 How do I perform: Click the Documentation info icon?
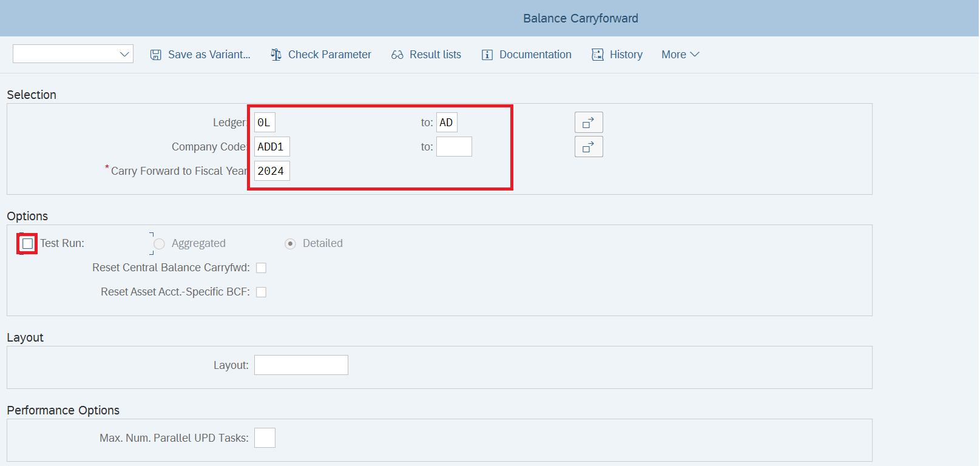tap(487, 55)
